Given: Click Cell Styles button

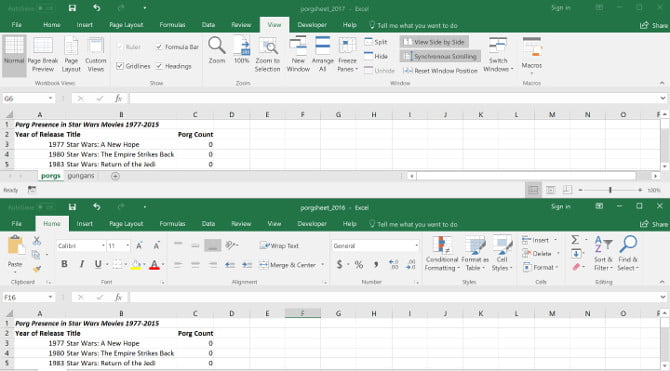Looking at the screenshot, I should tap(502, 253).
